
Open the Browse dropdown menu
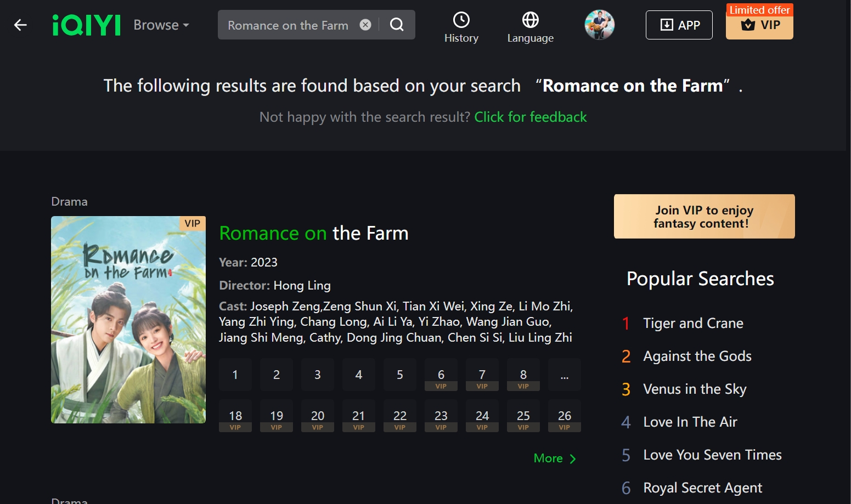point(161,25)
